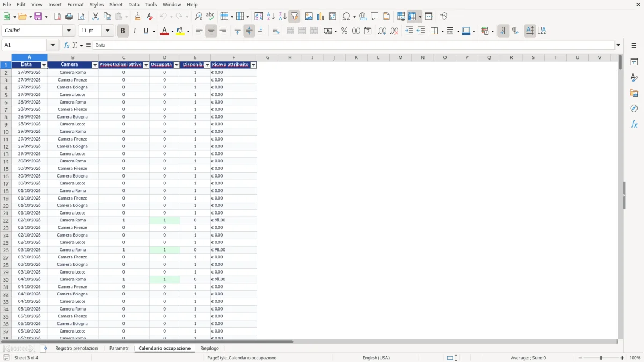Toggle Freeze Rows and Columns
Image resolution: width=644 pixels, height=362 pixels.
412,17
